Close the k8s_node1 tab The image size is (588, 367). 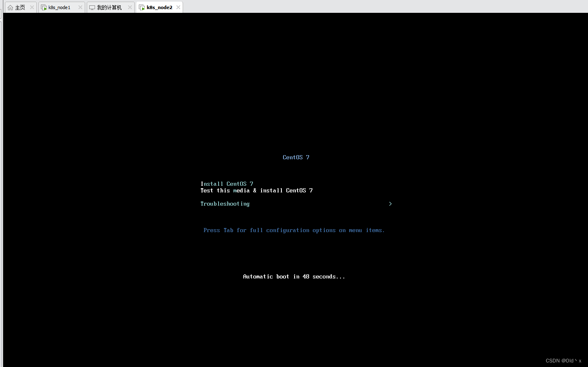pyautogui.click(x=80, y=7)
